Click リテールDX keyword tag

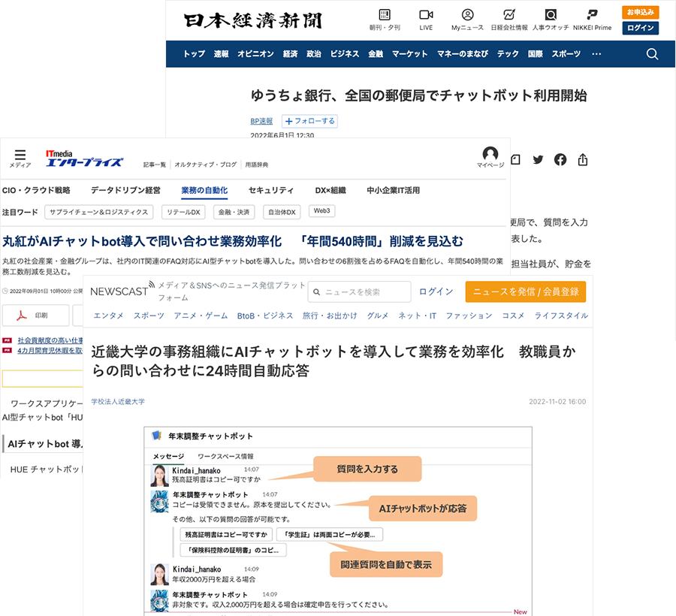click(184, 212)
